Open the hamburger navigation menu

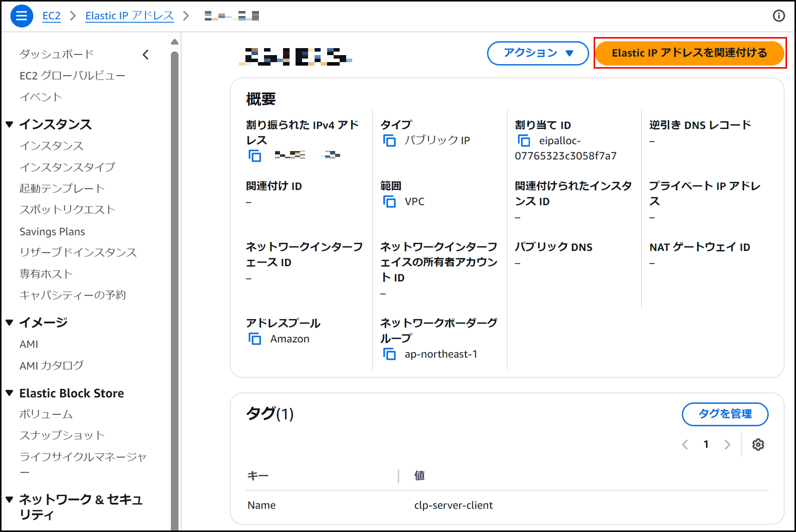coord(22,16)
